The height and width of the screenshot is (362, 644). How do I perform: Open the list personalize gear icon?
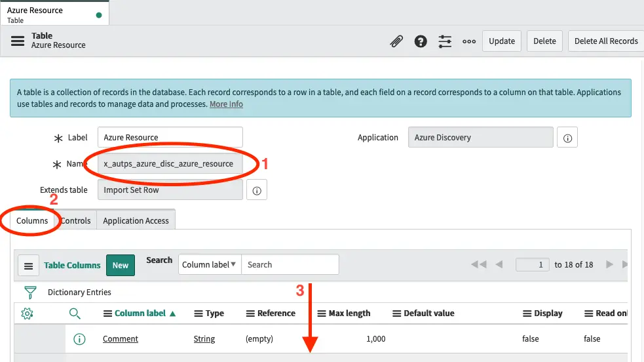click(x=27, y=313)
